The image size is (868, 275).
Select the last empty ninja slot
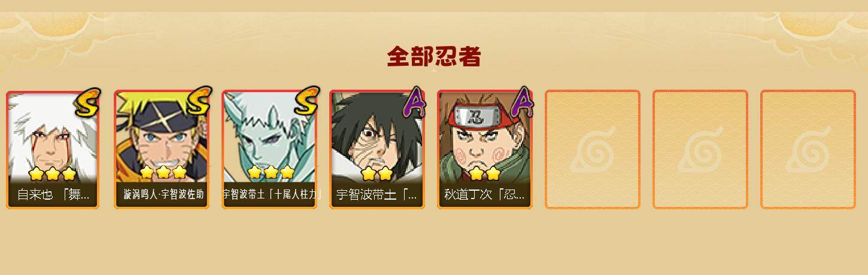[x=808, y=149]
